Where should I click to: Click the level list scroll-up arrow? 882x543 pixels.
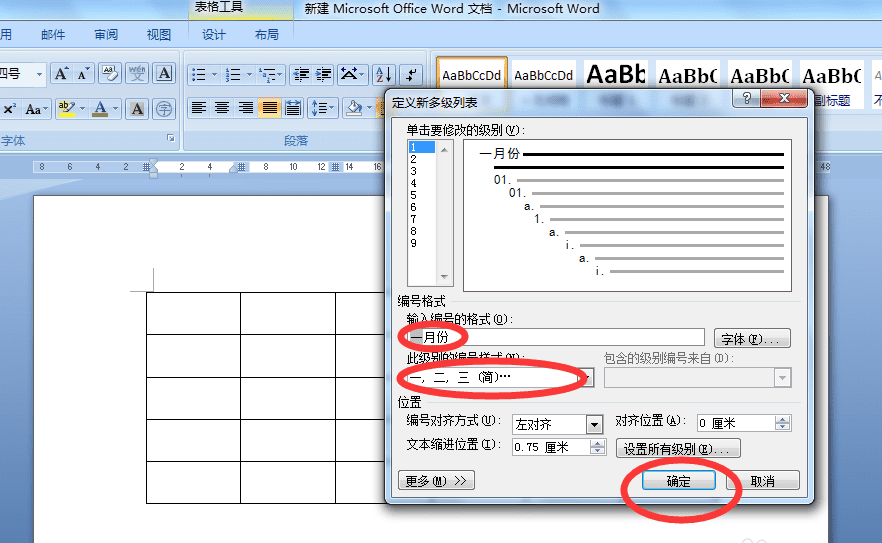(444, 150)
